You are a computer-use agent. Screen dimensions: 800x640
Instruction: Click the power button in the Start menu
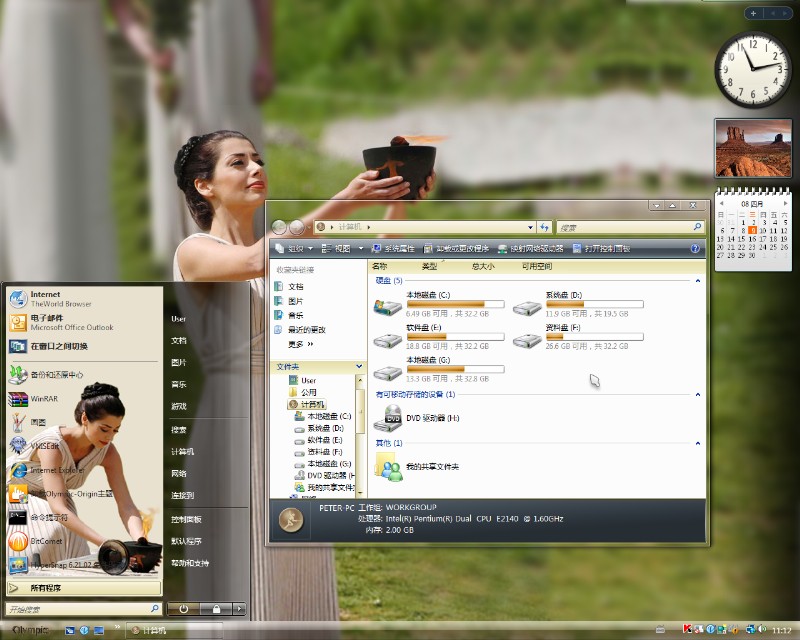click(x=183, y=609)
